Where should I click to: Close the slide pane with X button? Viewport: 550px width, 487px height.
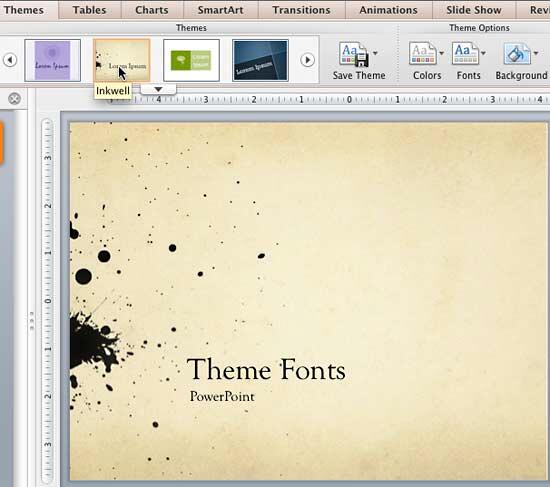click(14, 99)
